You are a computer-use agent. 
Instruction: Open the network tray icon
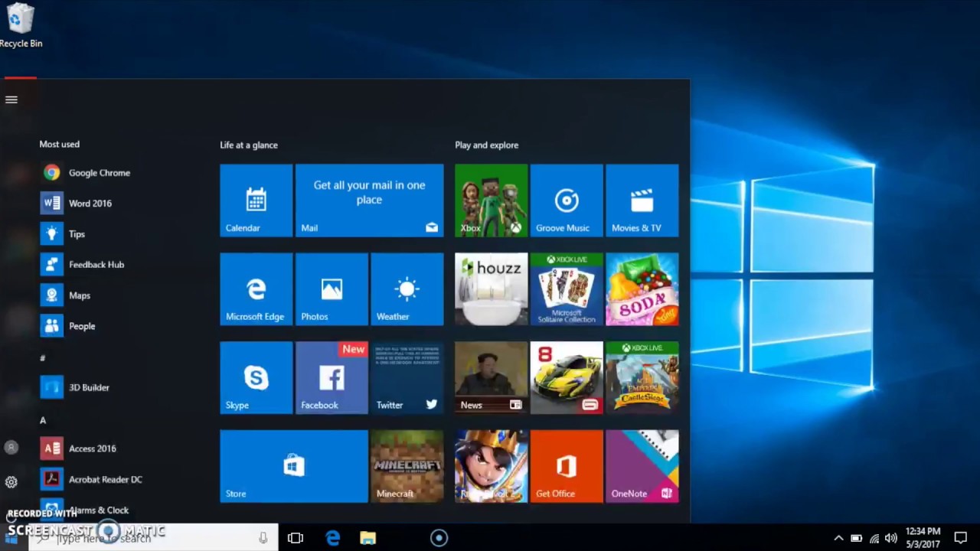point(874,538)
